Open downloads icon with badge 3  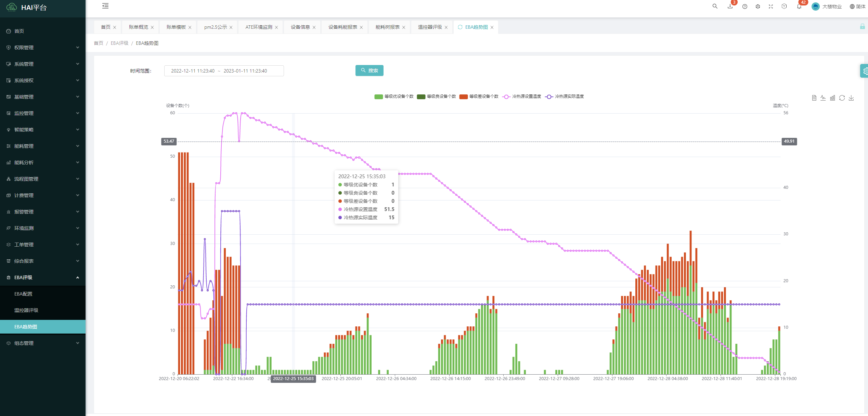[730, 6]
